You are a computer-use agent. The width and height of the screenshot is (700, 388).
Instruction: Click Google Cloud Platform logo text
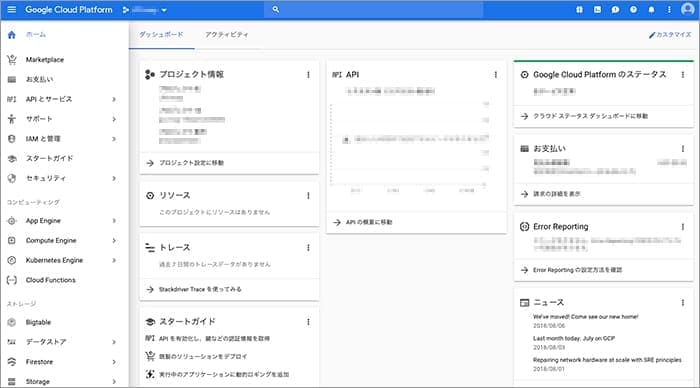pyautogui.click(x=69, y=9)
